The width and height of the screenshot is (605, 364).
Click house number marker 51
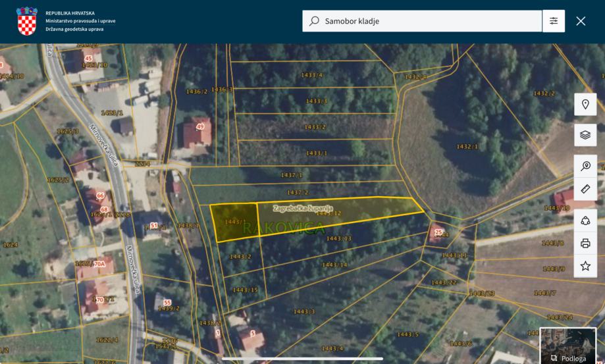coord(154,226)
